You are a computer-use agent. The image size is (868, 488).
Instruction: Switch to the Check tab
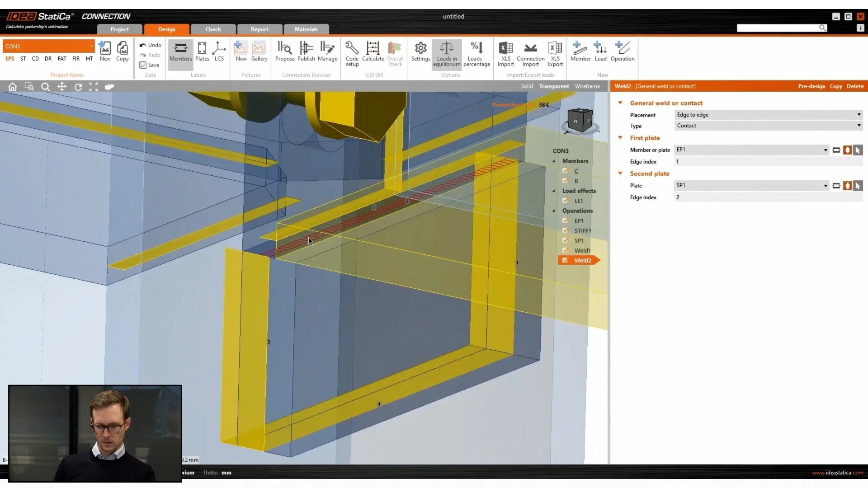tap(212, 29)
